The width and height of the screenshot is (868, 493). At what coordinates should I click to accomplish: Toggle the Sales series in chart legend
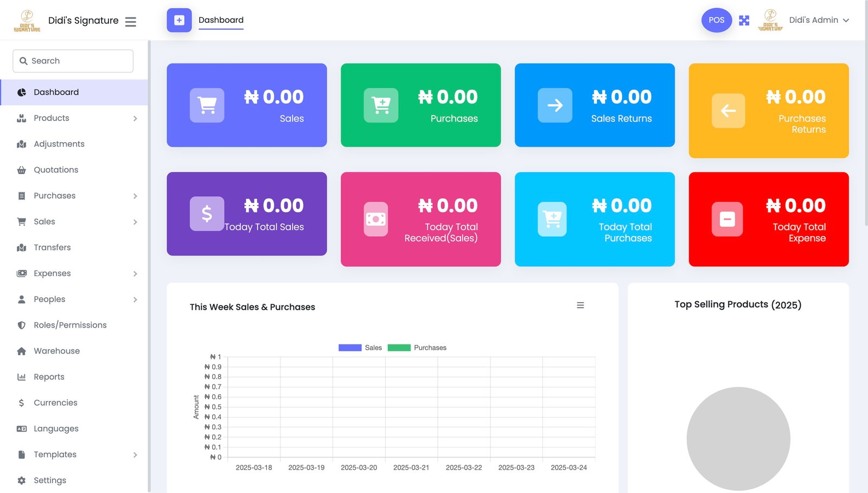[x=360, y=348]
